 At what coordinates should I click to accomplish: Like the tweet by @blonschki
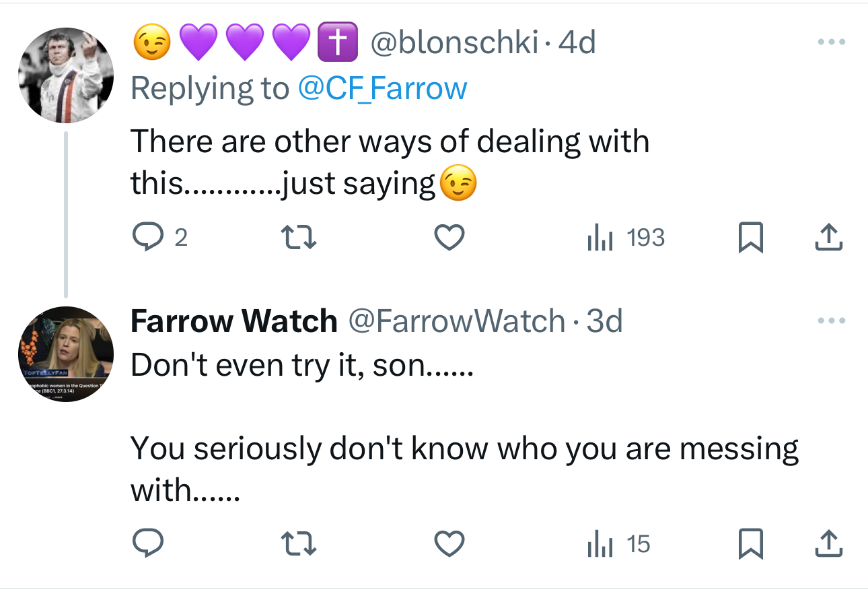(x=450, y=238)
